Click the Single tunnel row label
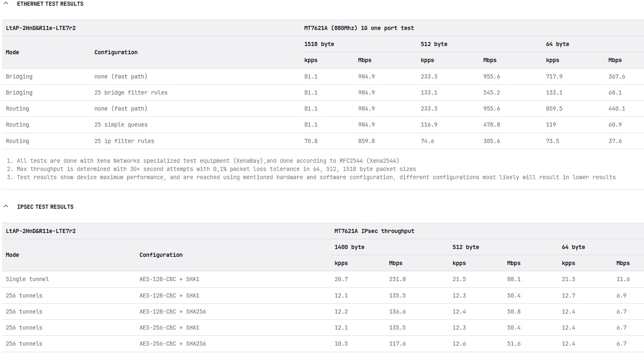Viewport: 644px width, 353px height. tap(27, 279)
